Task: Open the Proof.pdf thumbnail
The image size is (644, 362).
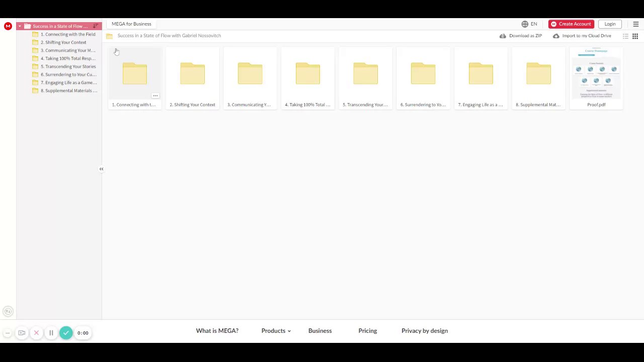Action: [596, 78]
